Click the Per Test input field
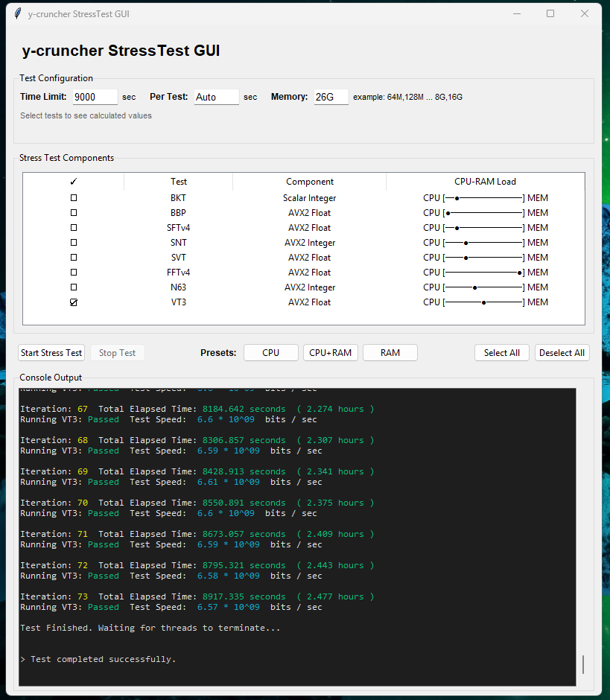The height and width of the screenshot is (700, 610). [217, 97]
